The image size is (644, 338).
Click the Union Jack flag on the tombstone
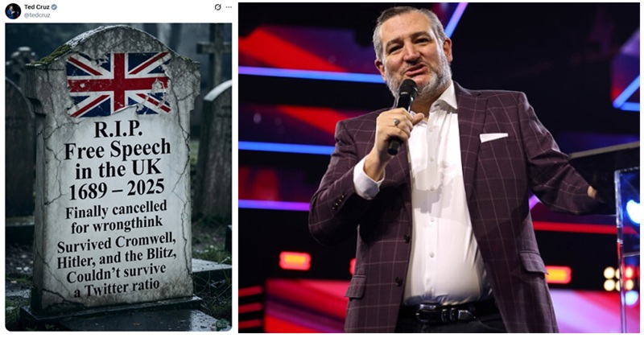tap(118, 84)
